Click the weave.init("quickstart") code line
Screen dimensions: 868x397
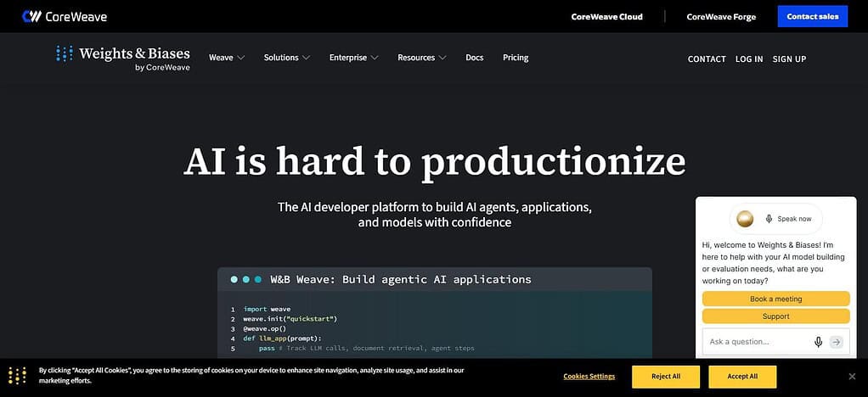pyautogui.click(x=290, y=319)
